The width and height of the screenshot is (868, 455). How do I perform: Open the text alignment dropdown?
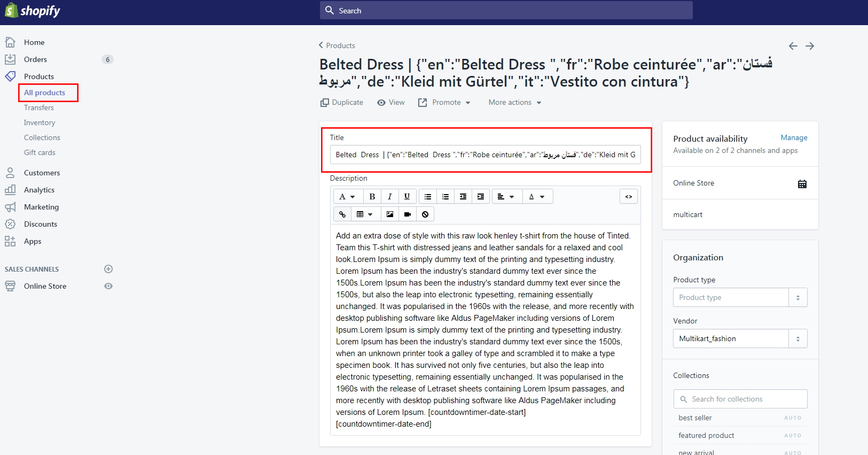tap(506, 197)
